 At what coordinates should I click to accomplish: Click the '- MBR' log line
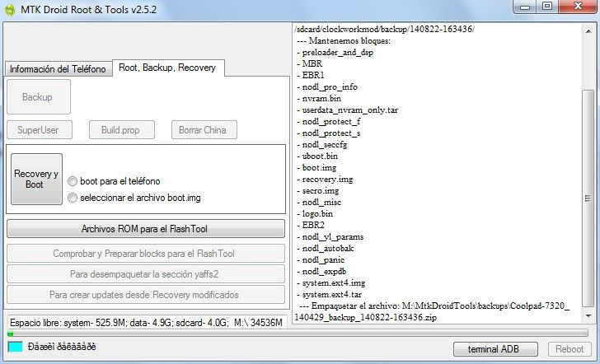click(310, 64)
